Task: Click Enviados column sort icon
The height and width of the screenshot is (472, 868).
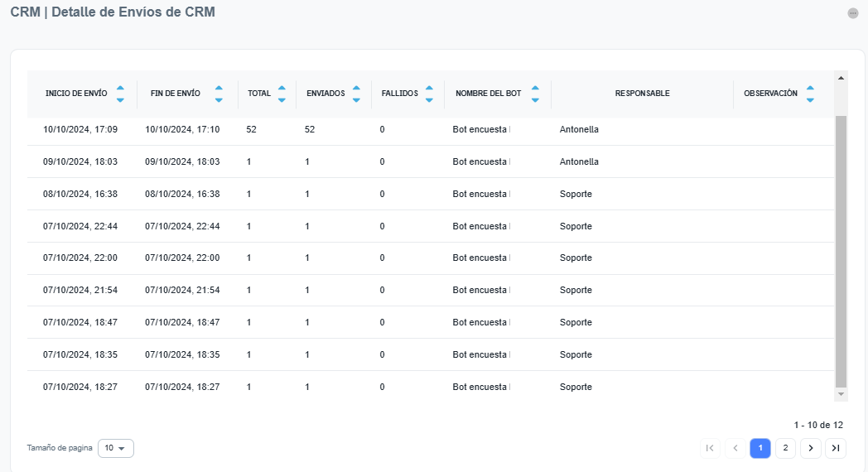Action: 356,94
